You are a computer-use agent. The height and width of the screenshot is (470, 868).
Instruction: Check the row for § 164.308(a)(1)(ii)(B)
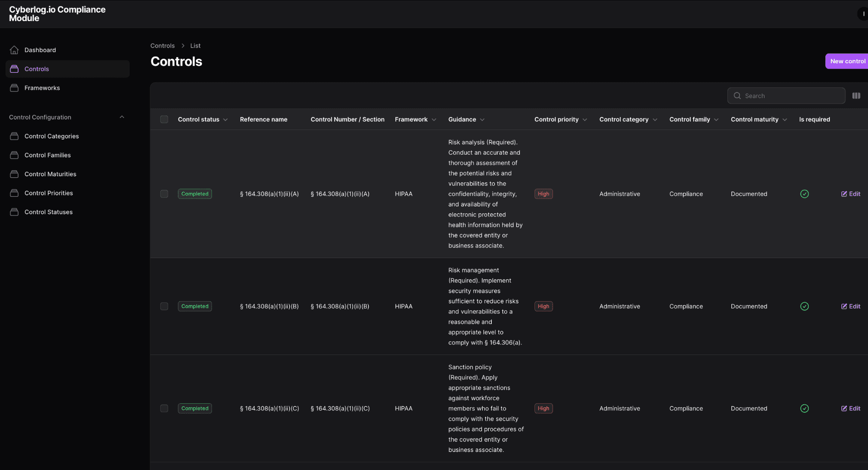[x=164, y=306]
